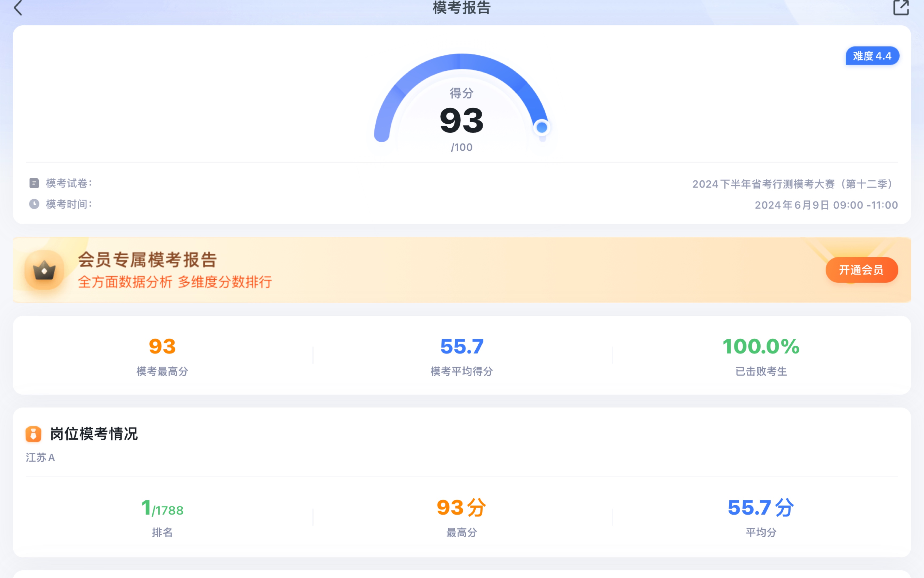The width and height of the screenshot is (924, 578).
Task: Click the 模考平均得分 label
Action: pos(462,371)
